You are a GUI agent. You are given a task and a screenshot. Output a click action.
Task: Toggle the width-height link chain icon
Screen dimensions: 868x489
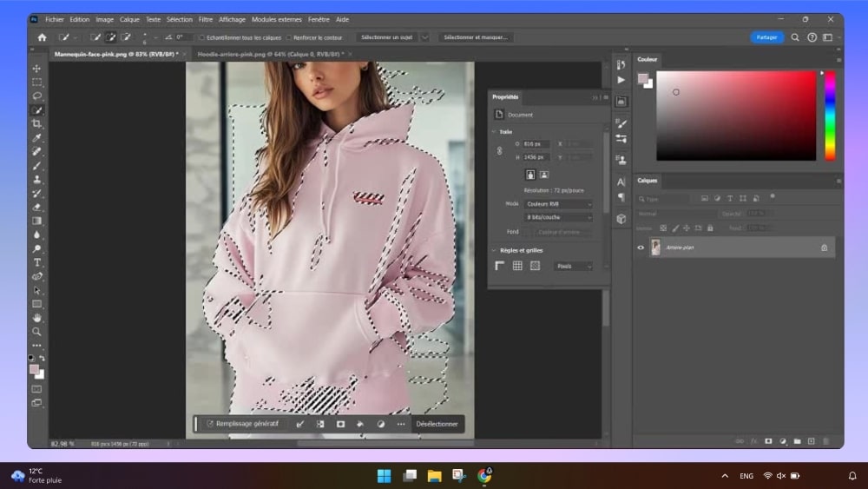(x=499, y=150)
